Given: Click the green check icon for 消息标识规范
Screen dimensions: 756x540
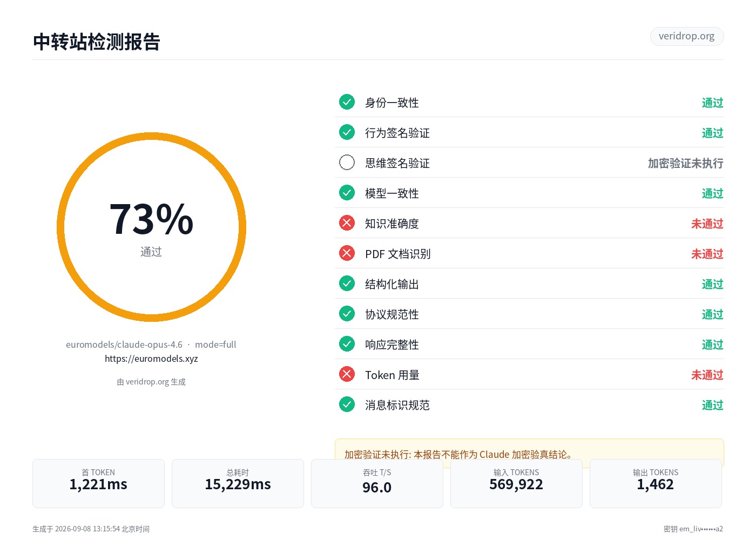Looking at the screenshot, I should [347, 404].
